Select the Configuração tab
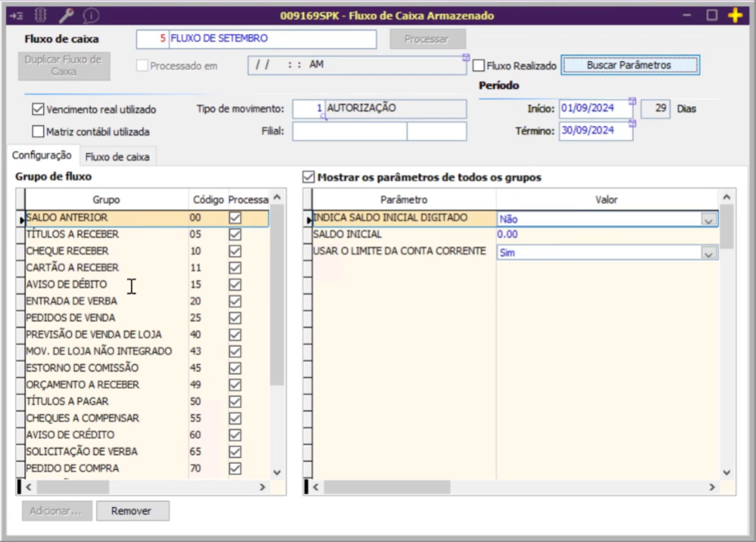 (42, 155)
